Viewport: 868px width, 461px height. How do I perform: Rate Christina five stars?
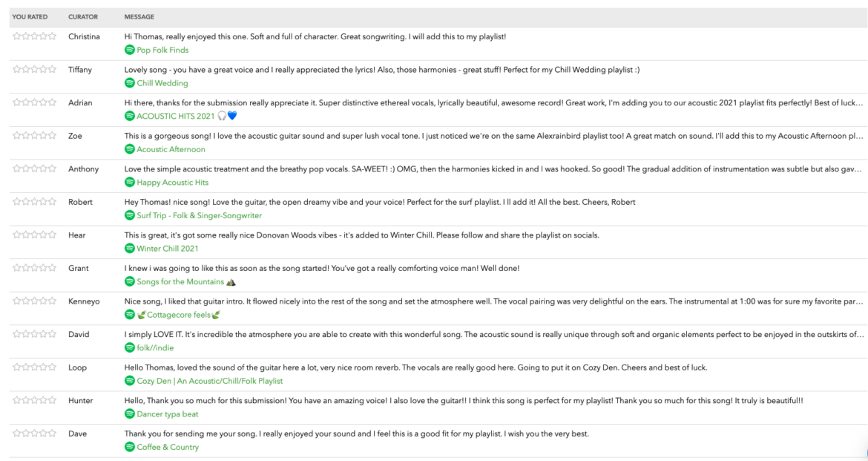52,36
